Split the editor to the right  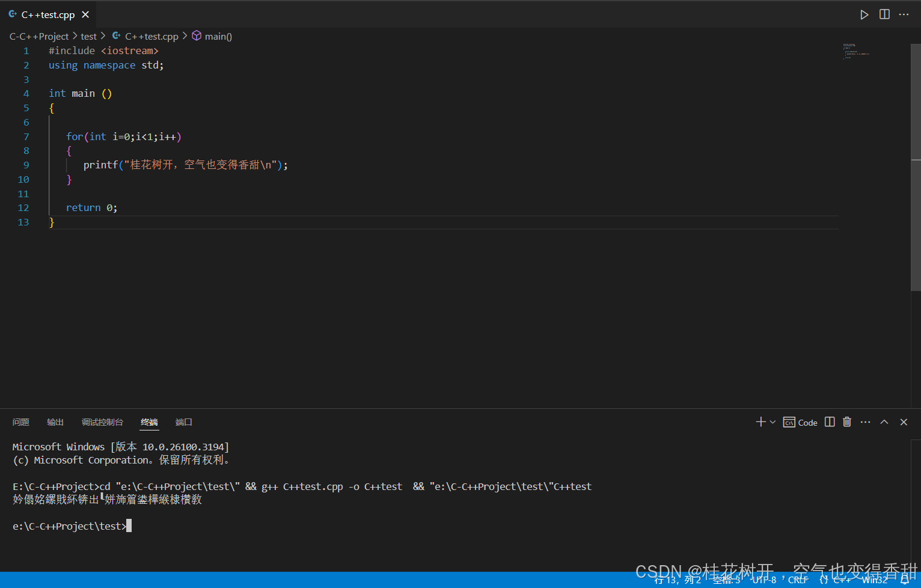click(884, 14)
